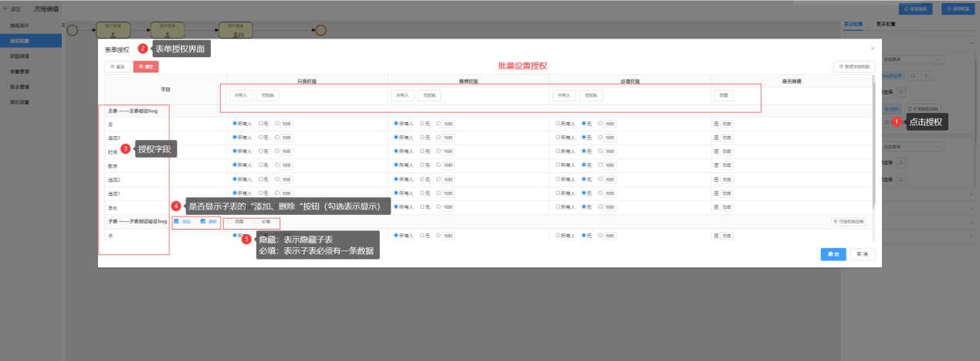
Task: Click the 取消 button
Action: pos(862,254)
